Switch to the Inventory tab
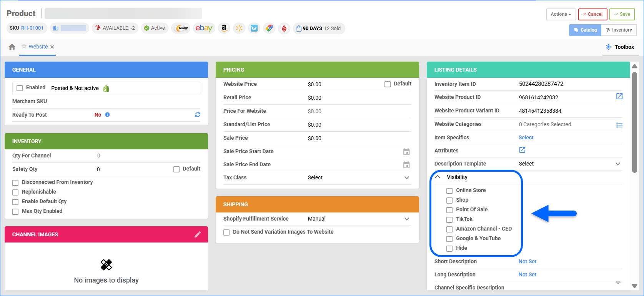This screenshot has width=644, height=296. click(x=619, y=30)
